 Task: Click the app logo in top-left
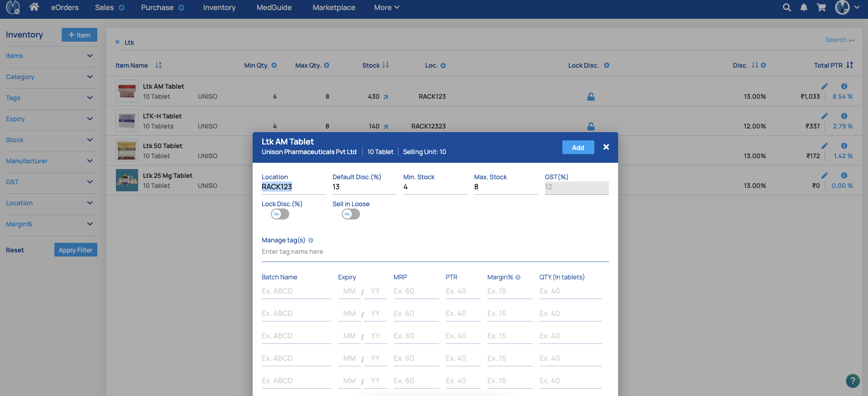(13, 7)
